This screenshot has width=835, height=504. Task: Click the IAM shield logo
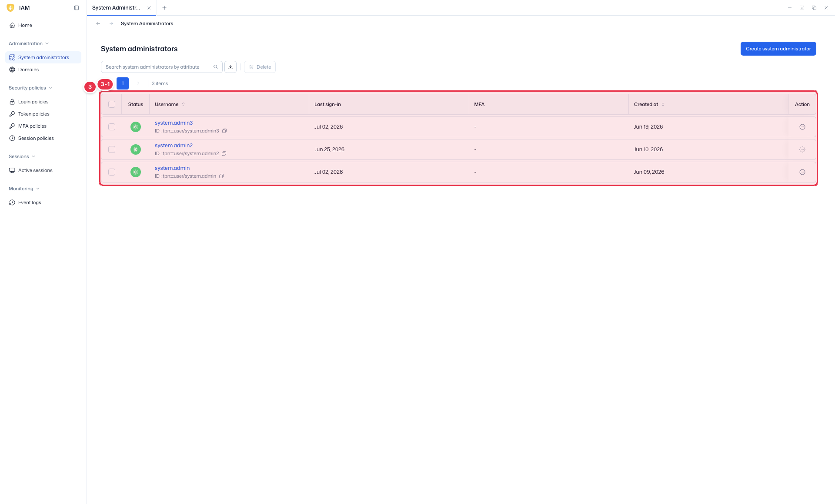tap(10, 8)
